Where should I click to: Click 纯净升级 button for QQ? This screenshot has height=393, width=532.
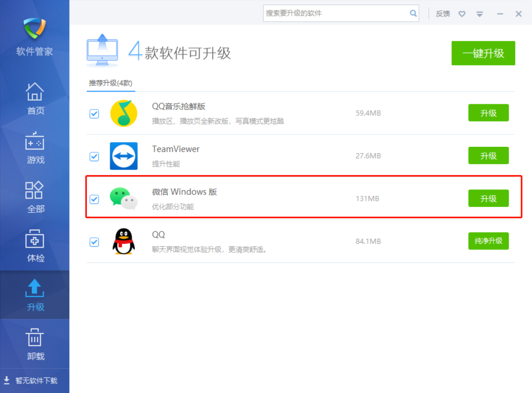click(x=488, y=241)
